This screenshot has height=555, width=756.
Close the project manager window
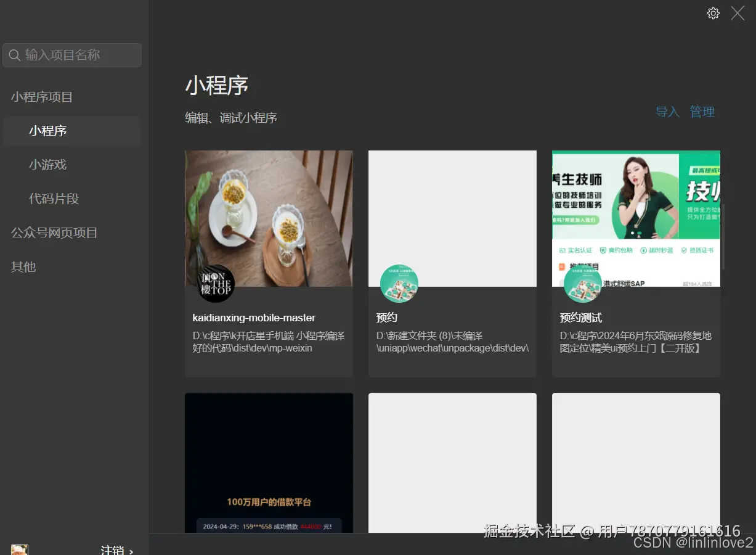738,13
